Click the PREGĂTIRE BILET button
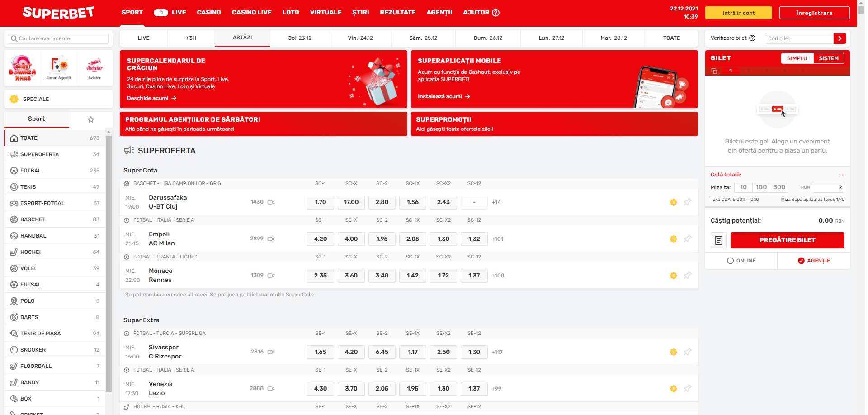Screen dimensions: 868x415 point(787,240)
